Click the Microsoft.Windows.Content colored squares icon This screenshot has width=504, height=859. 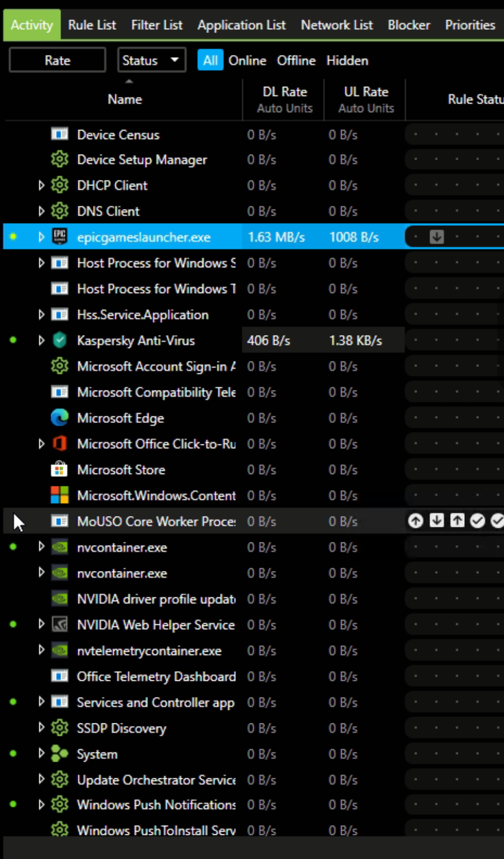59,495
